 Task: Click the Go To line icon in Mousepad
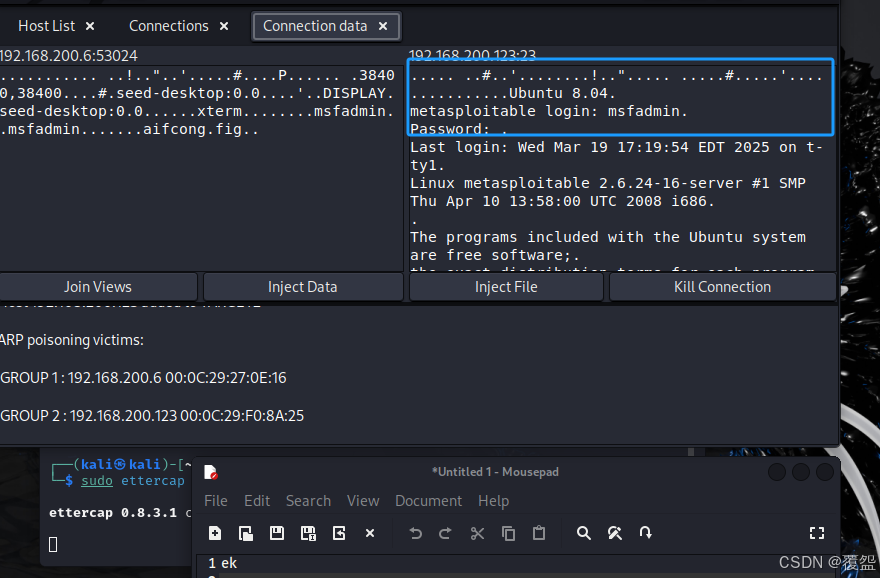tap(645, 533)
